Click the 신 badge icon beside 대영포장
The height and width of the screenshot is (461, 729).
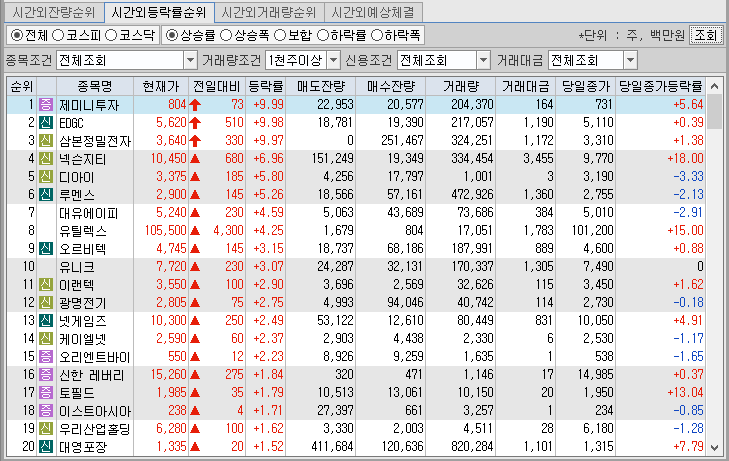[46, 447]
